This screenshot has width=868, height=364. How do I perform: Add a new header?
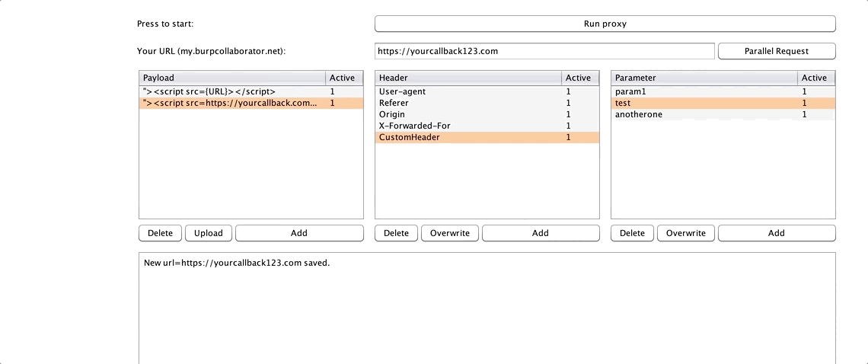[541, 233]
